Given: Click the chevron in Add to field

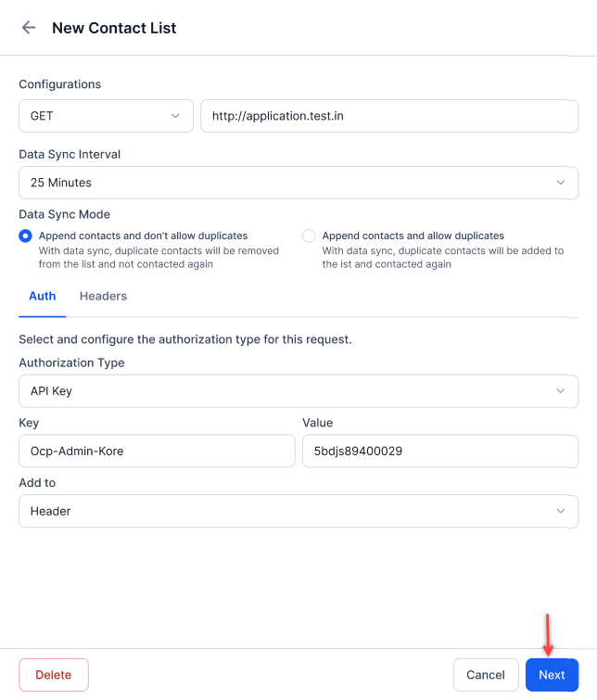Looking at the screenshot, I should pos(561,511).
